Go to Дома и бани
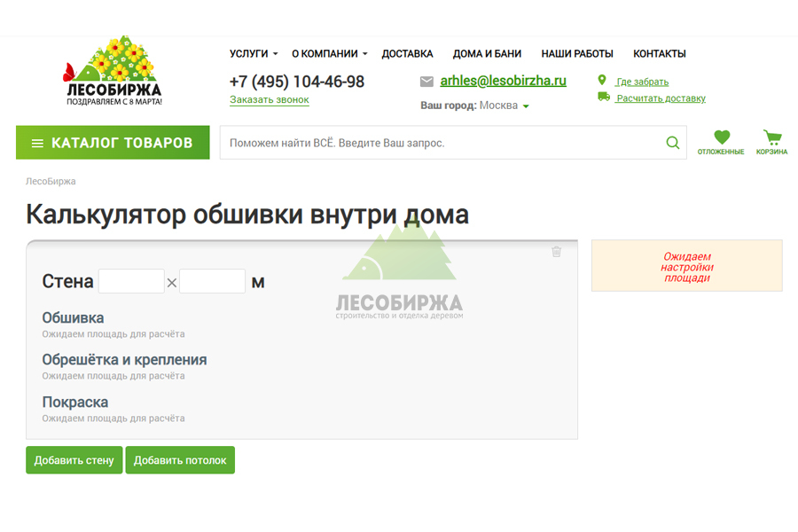The width and height of the screenshot is (798, 532). (487, 54)
